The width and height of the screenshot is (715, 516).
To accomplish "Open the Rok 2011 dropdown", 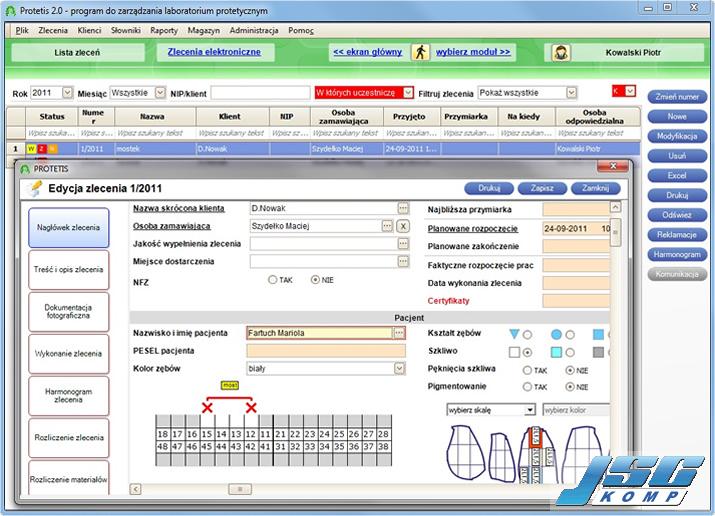I will [67, 93].
